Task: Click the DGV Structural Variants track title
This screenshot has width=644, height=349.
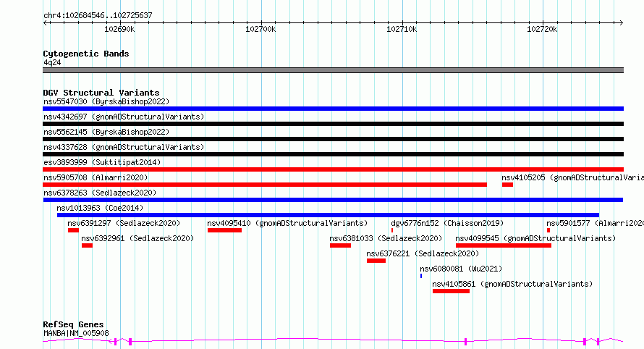Action: (101, 93)
